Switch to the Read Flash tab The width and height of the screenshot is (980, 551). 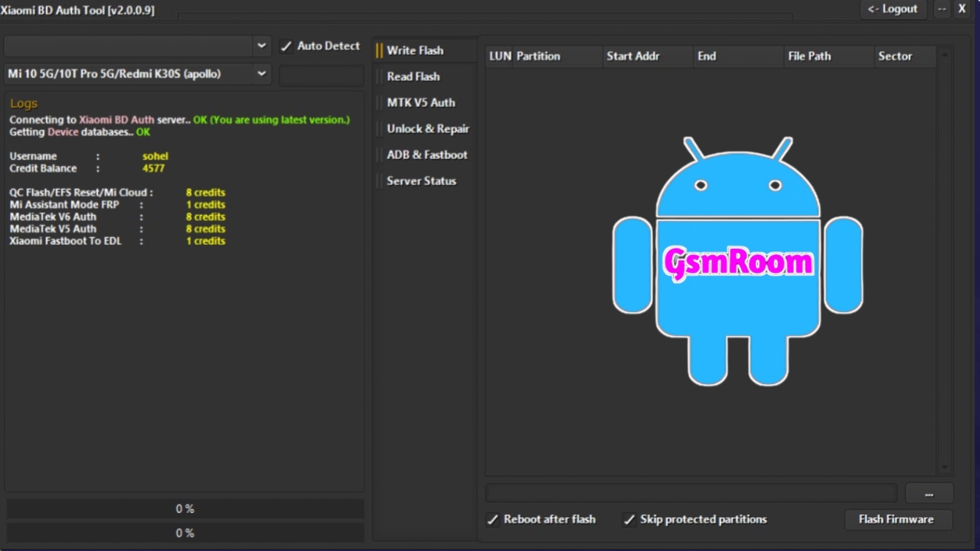pos(413,77)
